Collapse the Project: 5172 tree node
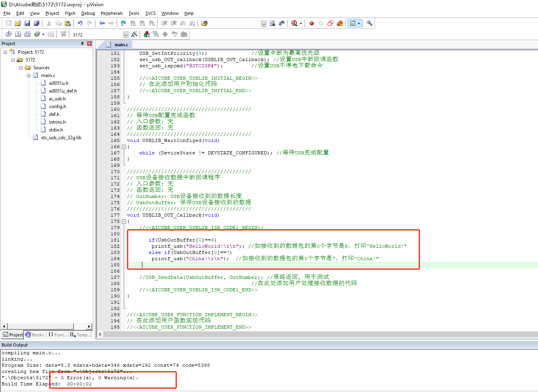The width and height of the screenshot is (538, 392). click(x=5, y=52)
